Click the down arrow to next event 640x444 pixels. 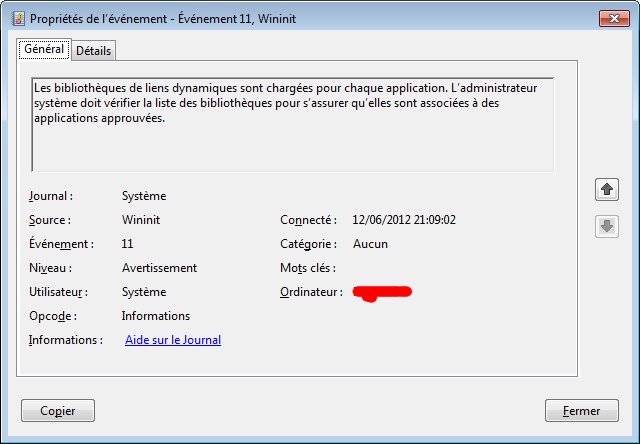[x=607, y=226]
